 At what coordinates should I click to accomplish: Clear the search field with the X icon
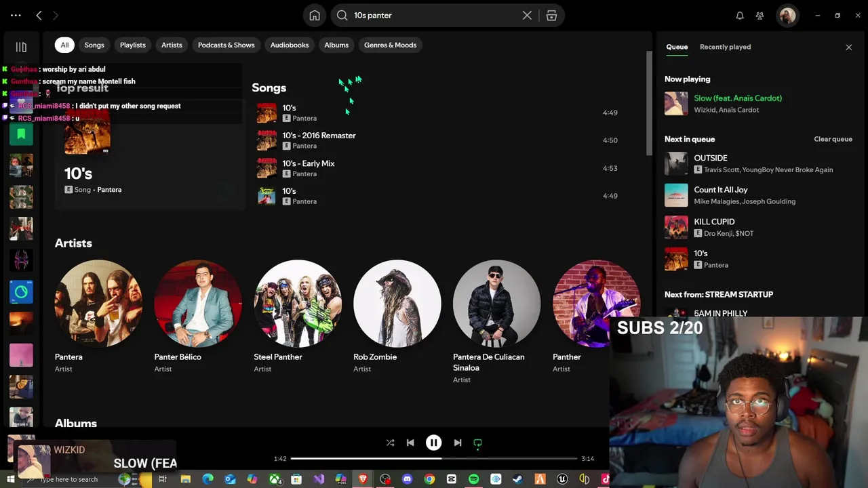(x=527, y=16)
